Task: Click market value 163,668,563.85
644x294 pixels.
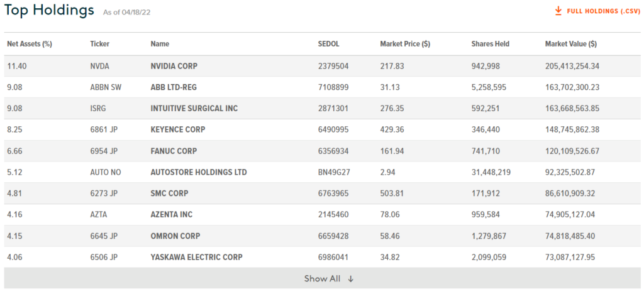Action: (x=572, y=109)
